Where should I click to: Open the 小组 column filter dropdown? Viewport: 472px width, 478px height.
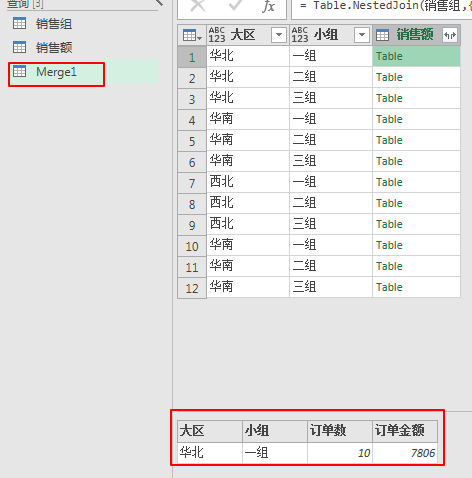pyautogui.click(x=362, y=35)
